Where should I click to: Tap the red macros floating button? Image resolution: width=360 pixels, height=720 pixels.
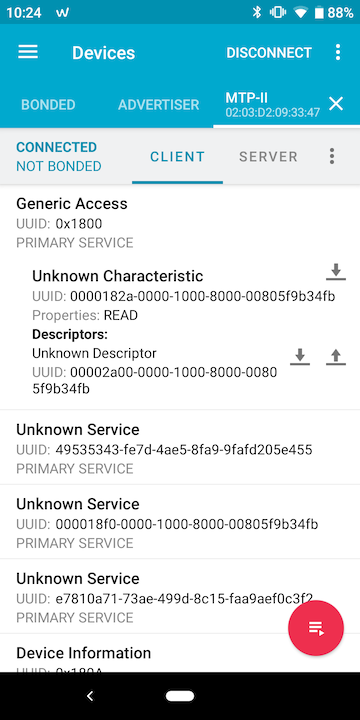click(316, 628)
